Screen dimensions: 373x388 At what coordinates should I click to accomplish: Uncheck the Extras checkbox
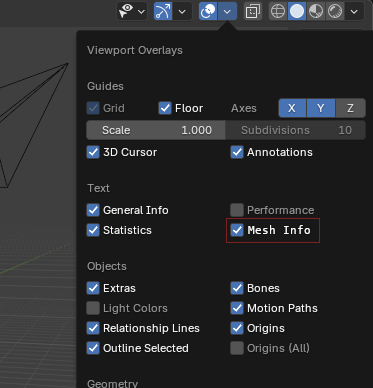(93, 288)
